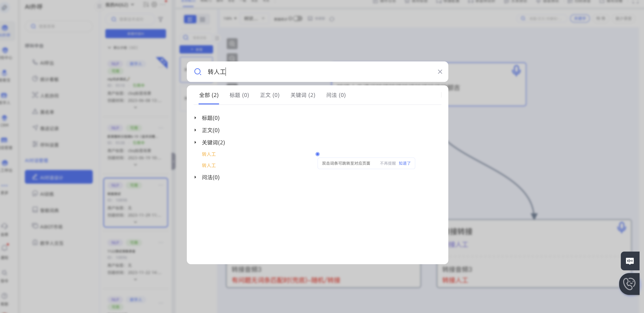Click the left sidebar search box in background
Image resolution: width=644 pixels, height=313 pixels.
[x=59, y=26]
